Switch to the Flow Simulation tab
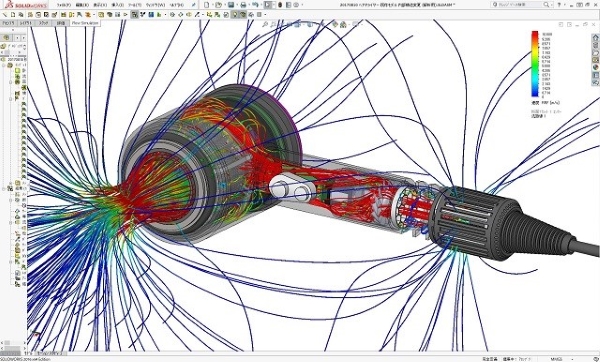The image size is (600, 362). [x=85, y=23]
